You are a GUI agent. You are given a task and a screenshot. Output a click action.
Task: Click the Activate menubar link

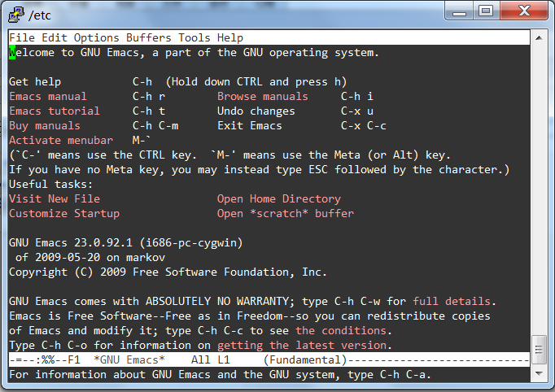point(61,140)
